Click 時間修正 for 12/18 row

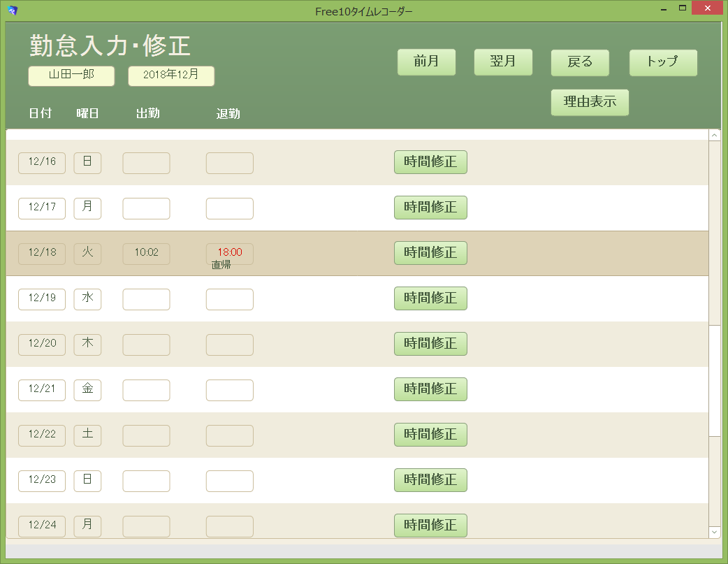(x=430, y=253)
